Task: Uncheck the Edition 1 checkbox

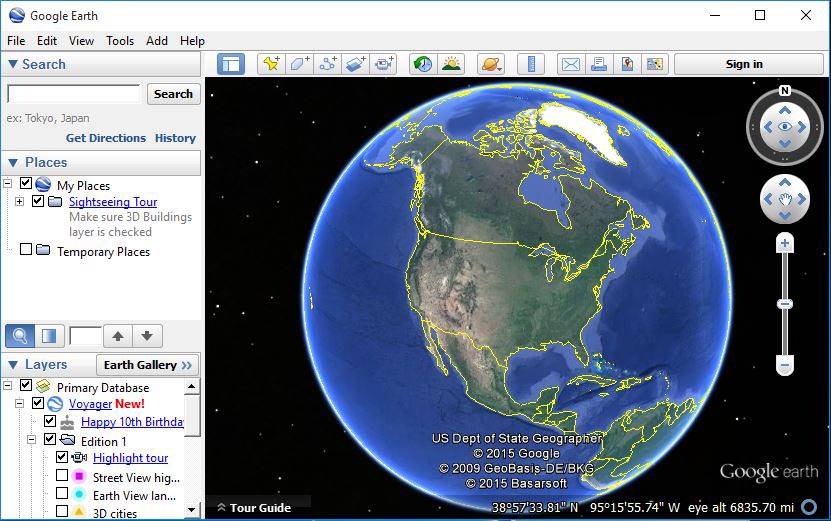Action: (50, 439)
